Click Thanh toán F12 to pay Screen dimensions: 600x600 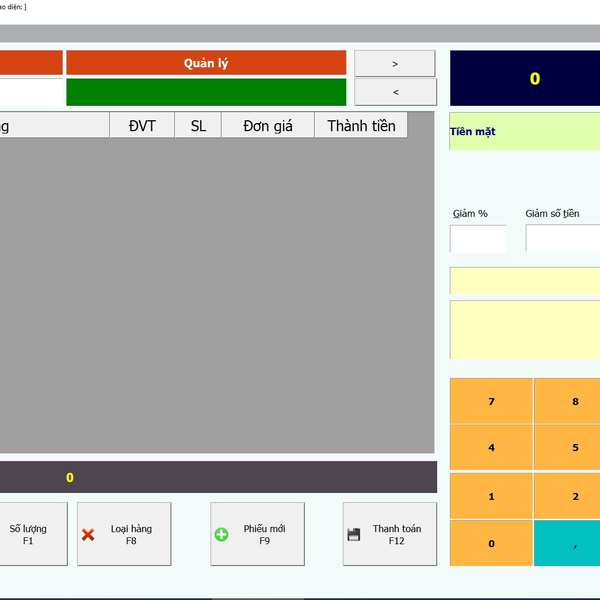(x=390, y=534)
